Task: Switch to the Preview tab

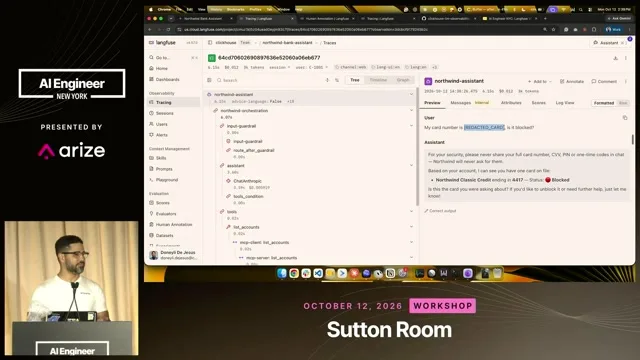Action: click(432, 103)
